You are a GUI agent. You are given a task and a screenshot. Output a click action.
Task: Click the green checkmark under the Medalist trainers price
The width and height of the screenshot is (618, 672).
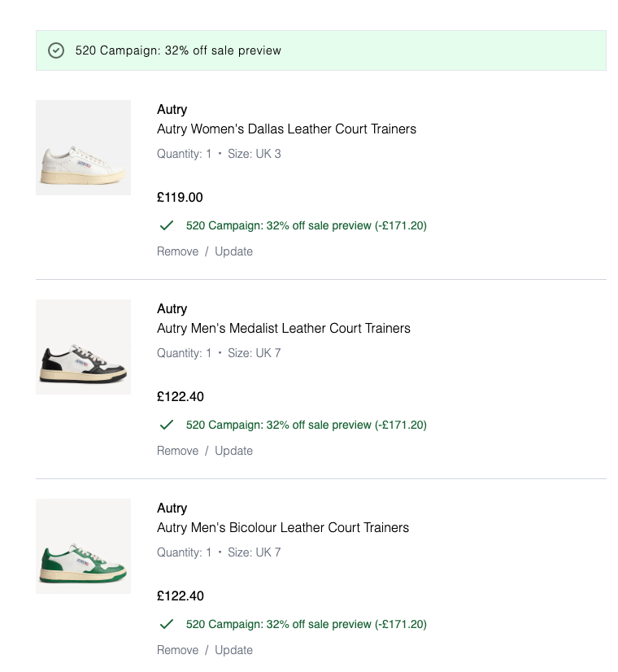[x=167, y=425]
